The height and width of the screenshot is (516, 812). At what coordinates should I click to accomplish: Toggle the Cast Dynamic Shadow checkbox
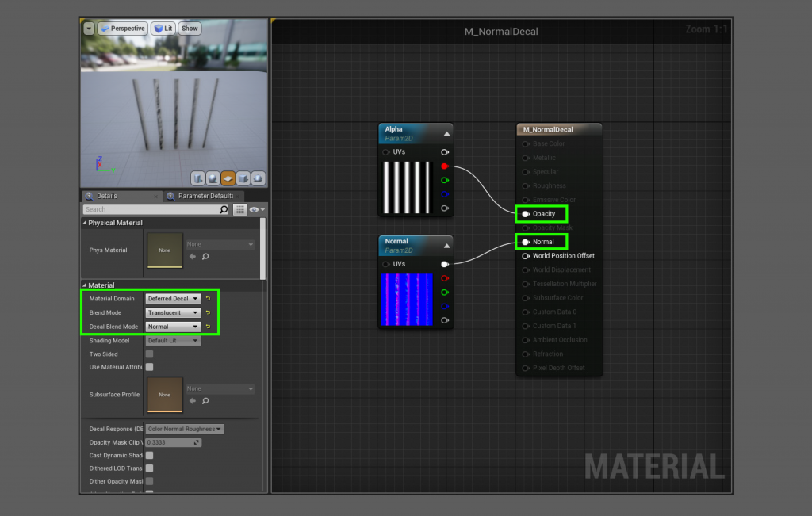(149, 456)
